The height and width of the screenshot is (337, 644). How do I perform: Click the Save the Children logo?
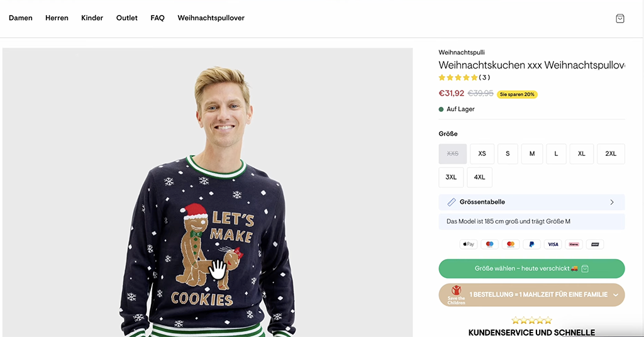tap(456, 294)
